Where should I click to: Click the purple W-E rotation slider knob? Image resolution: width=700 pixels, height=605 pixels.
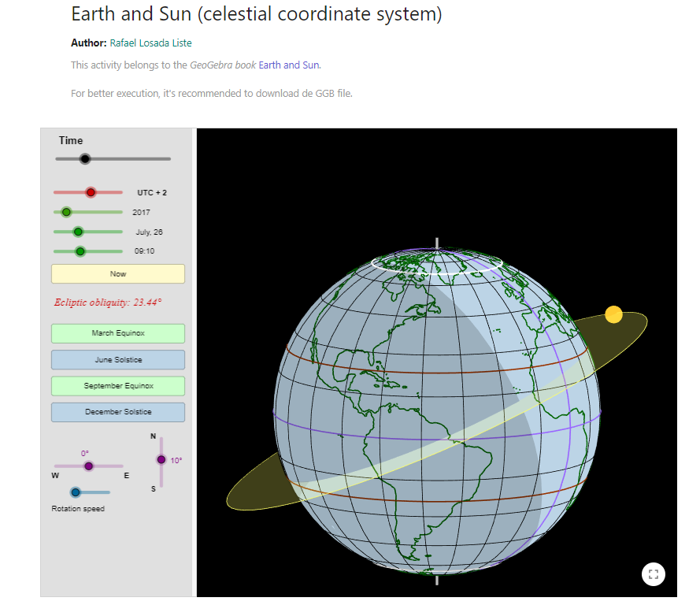tap(88, 466)
